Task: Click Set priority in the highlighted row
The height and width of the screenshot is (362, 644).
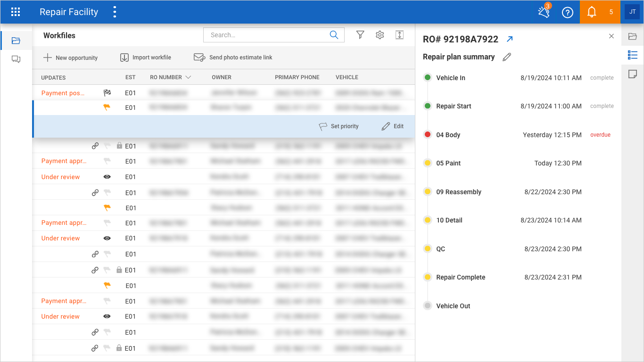Action: click(339, 126)
